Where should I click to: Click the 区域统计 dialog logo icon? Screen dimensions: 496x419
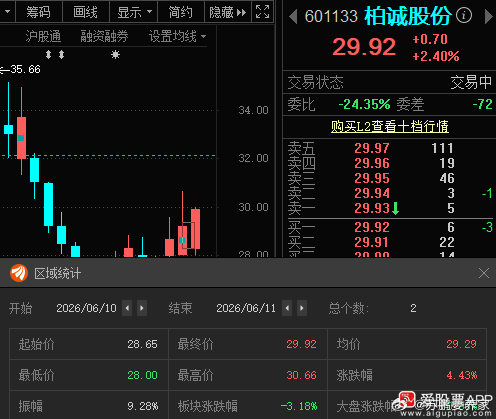tap(19, 273)
